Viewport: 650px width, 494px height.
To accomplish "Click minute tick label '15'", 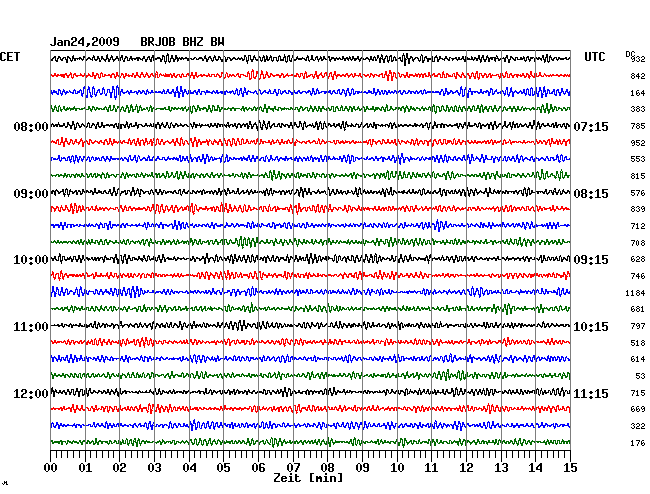I will [x=570, y=467].
